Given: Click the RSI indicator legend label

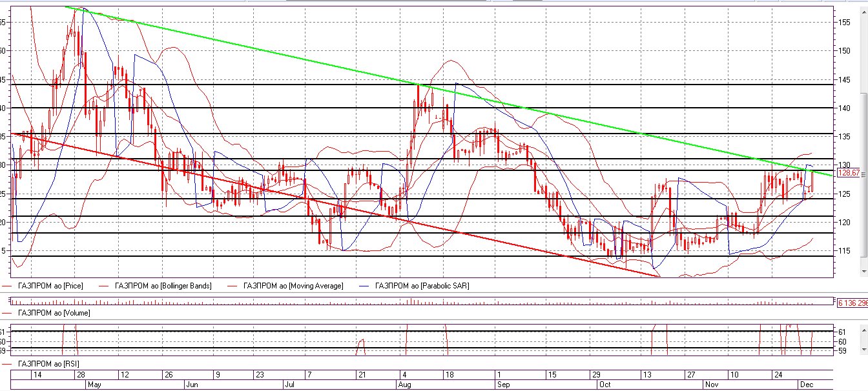Looking at the screenshot, I should pyautogui.click(x=49, y=365).
